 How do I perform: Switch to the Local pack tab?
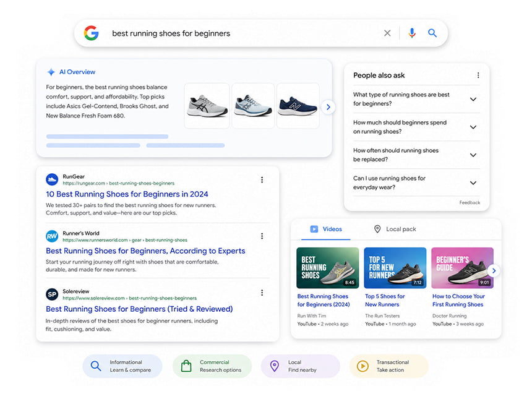395,229
